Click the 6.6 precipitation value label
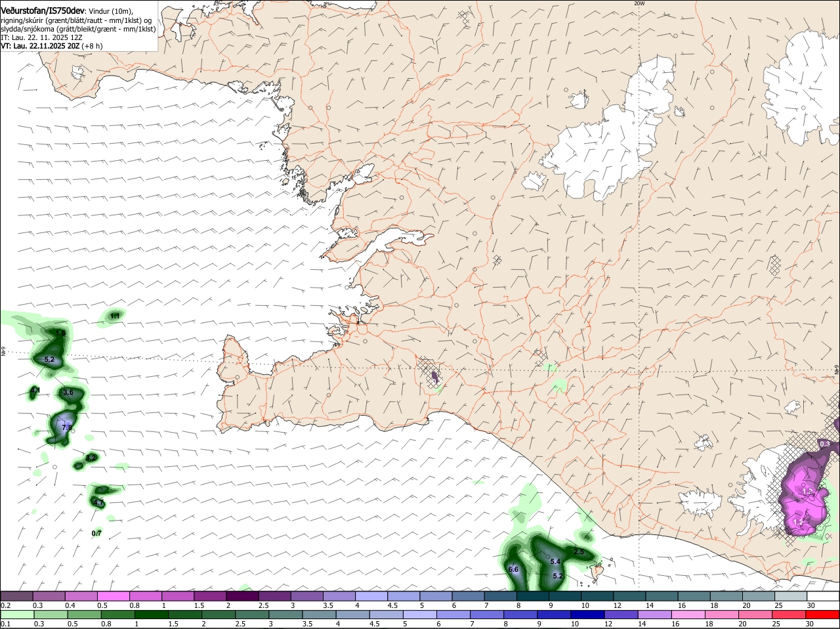 513,569
